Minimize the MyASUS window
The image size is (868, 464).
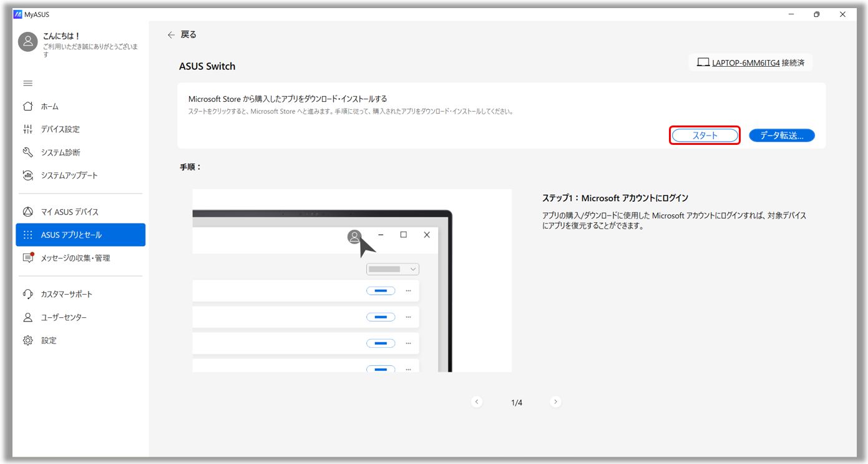click(x=791, y=14)
